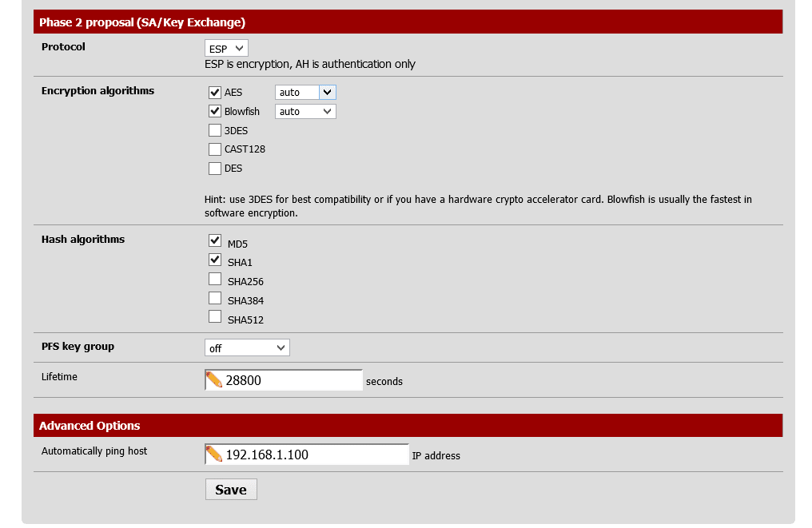Select the SHA512 hash checkbox

214,317
